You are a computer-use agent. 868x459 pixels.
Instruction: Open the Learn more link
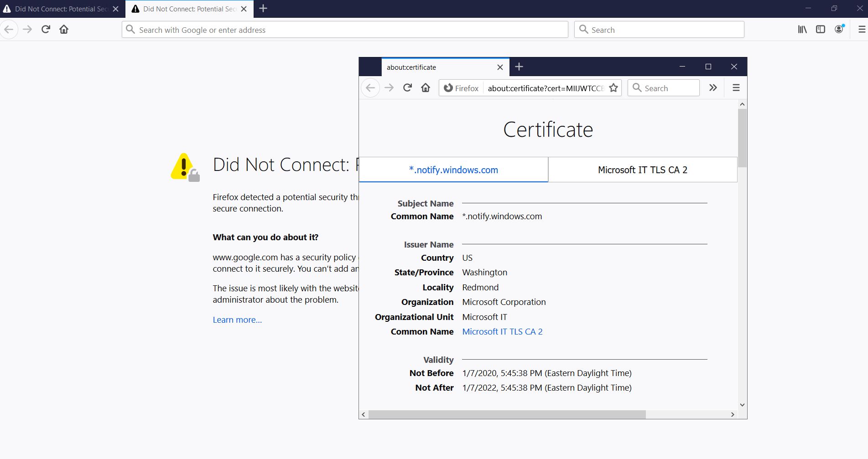point(237,320)
